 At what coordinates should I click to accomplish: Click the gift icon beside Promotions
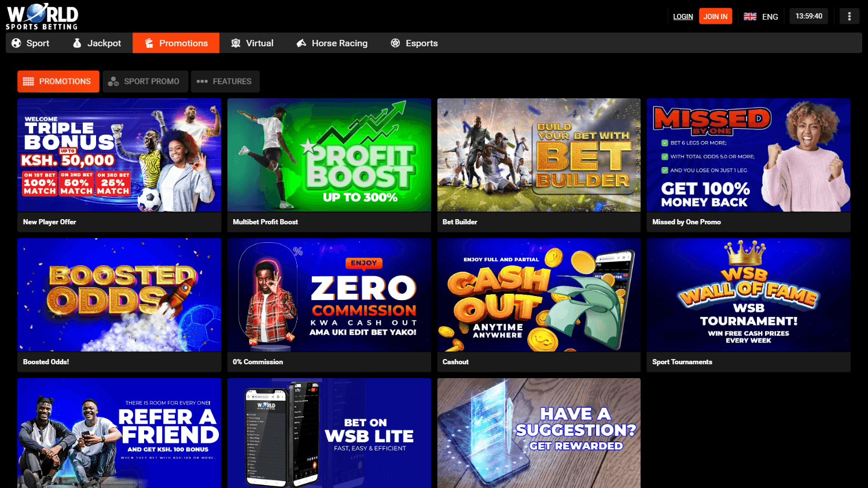click(149, 43)
